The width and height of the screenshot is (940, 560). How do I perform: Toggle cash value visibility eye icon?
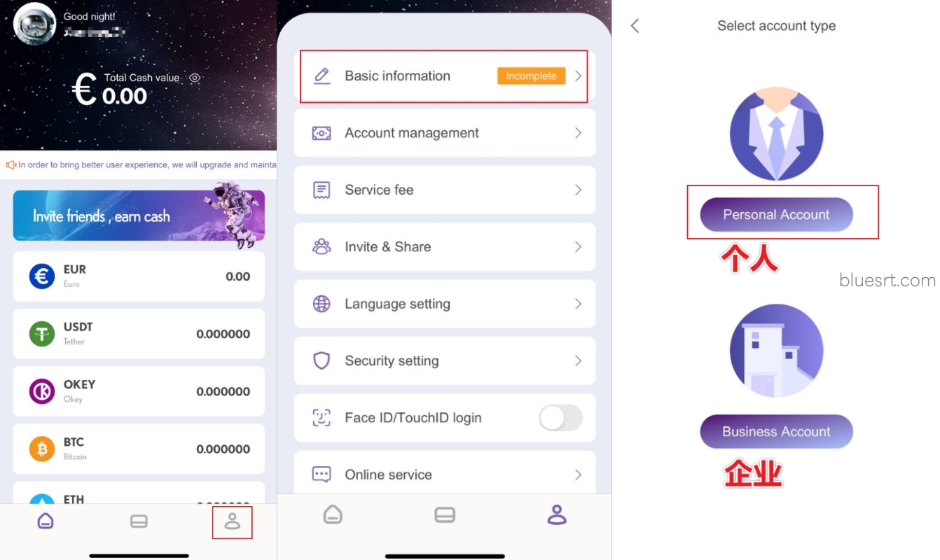[195, 78]
